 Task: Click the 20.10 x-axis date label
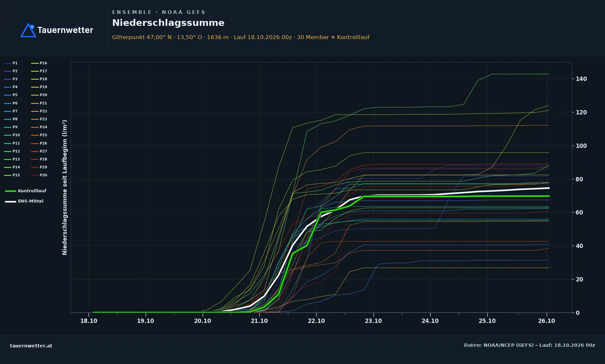point(203,321)
